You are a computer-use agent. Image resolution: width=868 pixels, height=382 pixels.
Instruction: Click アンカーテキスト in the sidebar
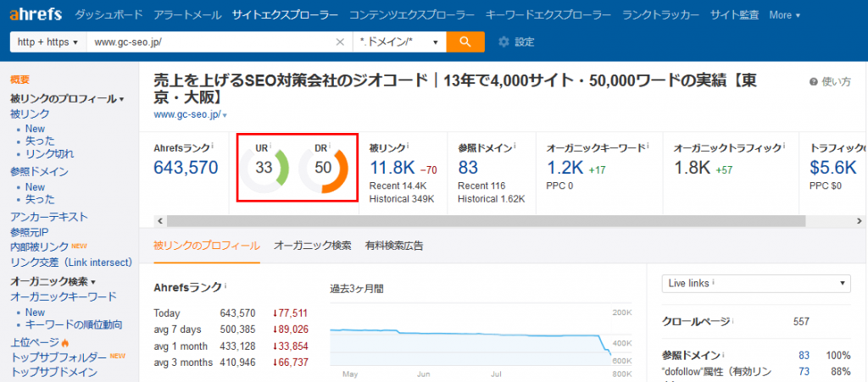point(48,217)
